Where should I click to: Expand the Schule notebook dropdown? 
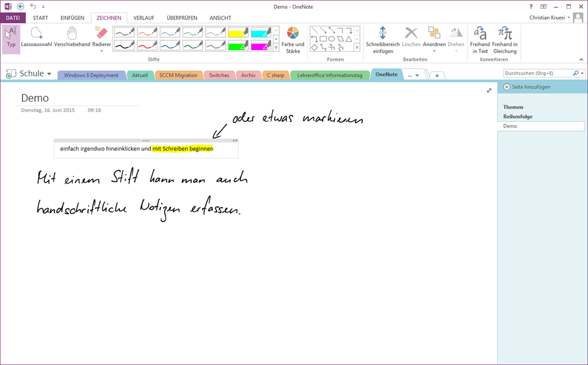tap(49, 74)
